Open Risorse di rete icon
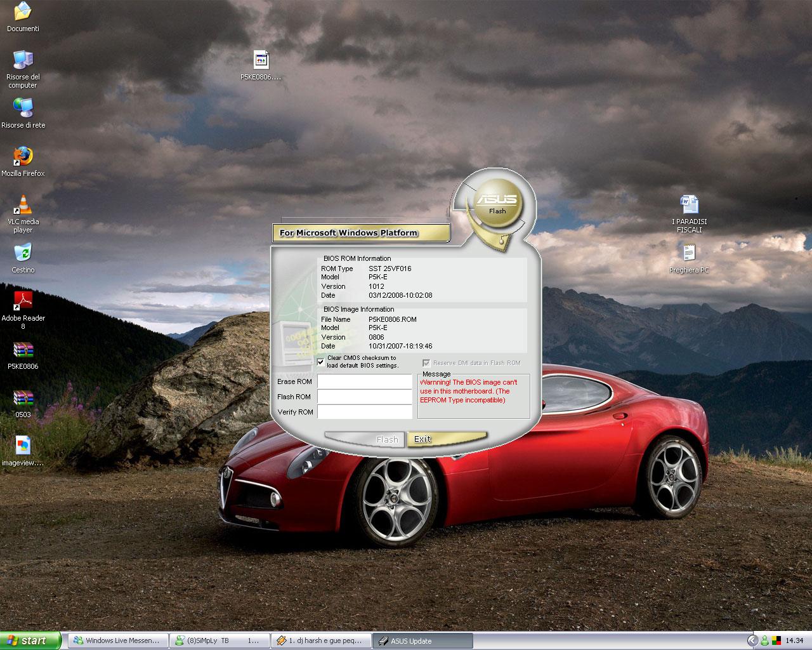The width and height of the screenshot is (812, 650). pos(23,108)
